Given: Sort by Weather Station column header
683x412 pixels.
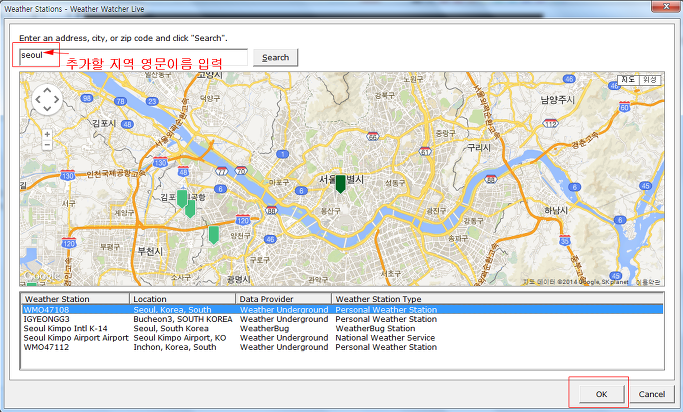Looking at the screenshot, I should pyautogui.click(x=75, y=299).
